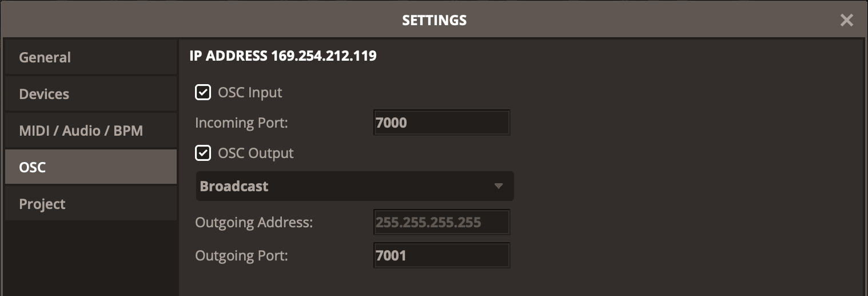868x296 pixels.
Task: Click the arrow on the Broadcast dropdown
Action: (498, 187)
